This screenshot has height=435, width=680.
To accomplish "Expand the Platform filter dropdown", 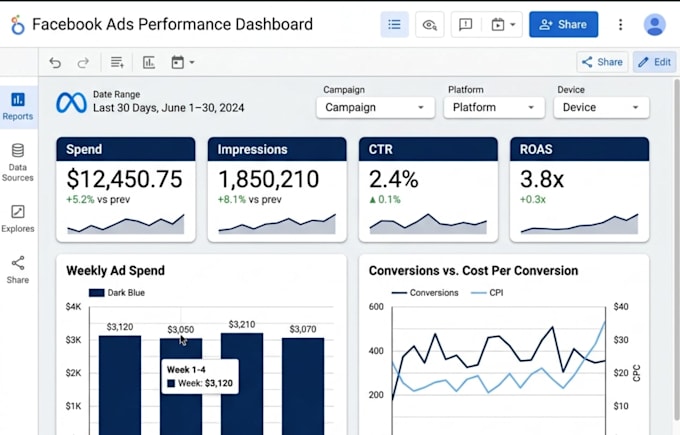I will click(494, 108).
